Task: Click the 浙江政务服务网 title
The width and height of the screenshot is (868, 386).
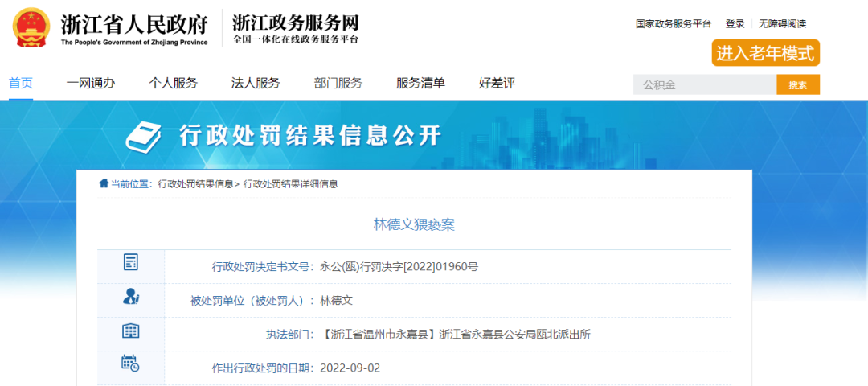Action: tap(296, 23)
